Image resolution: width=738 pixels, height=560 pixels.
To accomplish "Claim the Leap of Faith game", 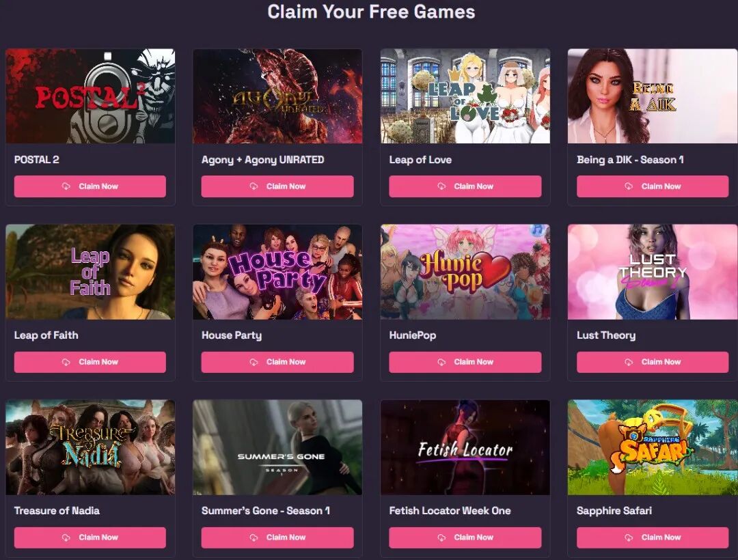I will click(x=90, y=362).
